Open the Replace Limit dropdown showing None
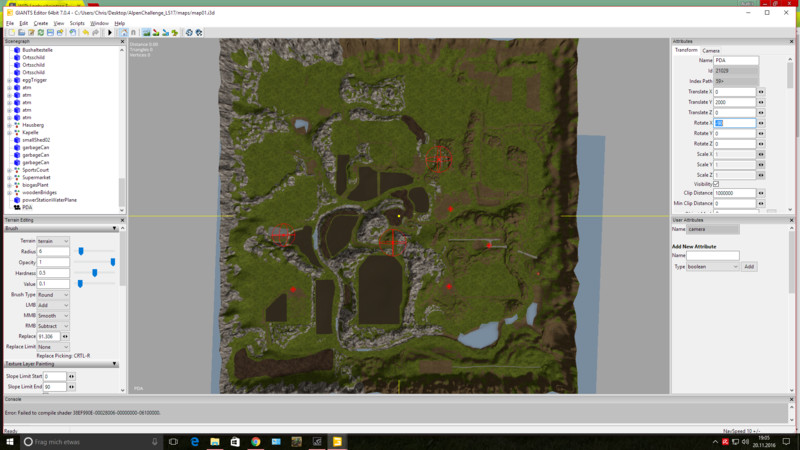Screen dimensions: 800x450 [x=53, y=347]
